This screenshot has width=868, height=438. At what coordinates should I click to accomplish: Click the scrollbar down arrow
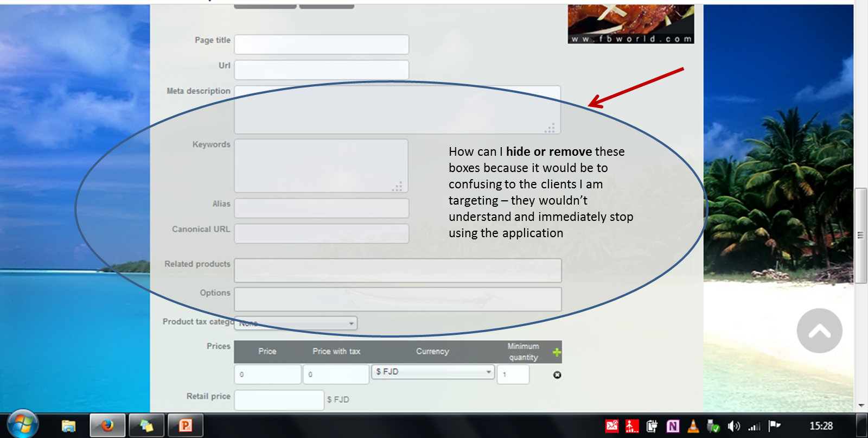click(861, 405)
